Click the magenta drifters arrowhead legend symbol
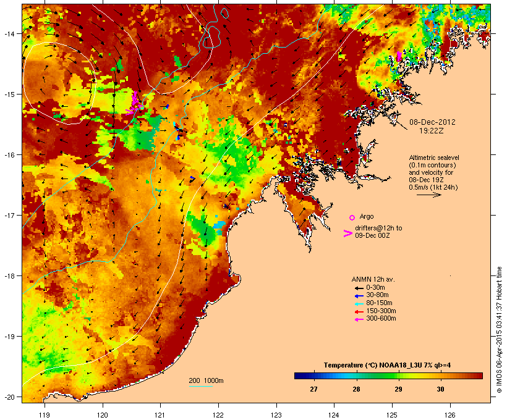Screen dimensions: 507x420 click(347, 233)
